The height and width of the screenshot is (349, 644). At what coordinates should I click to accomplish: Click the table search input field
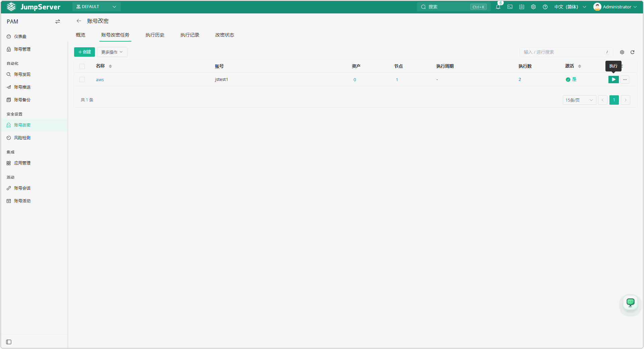click(566, 52)
